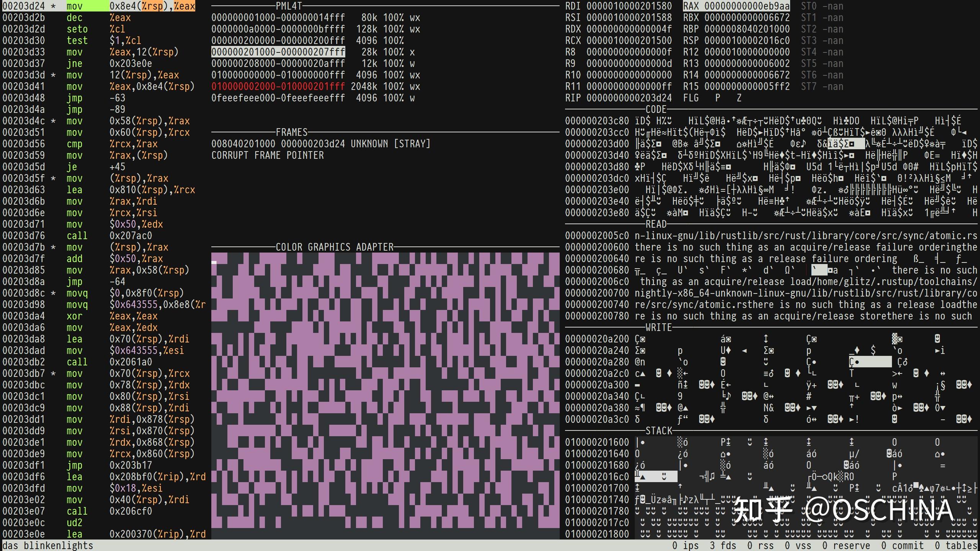Viewport: 980px width, 551px height.
Task: Click the RCX register value
Action: tap(629, 41)
